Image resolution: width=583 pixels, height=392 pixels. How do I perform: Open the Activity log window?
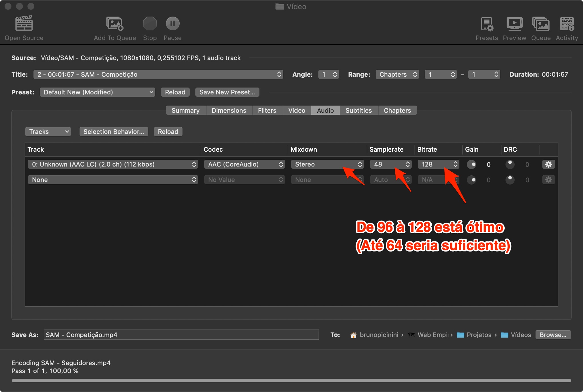(567, 23)
